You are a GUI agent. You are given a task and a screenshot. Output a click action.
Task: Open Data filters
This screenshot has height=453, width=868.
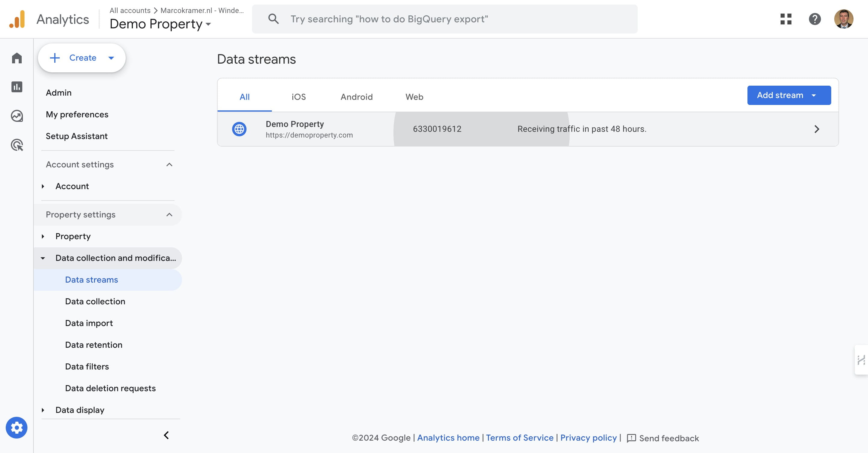coord(87,366)
